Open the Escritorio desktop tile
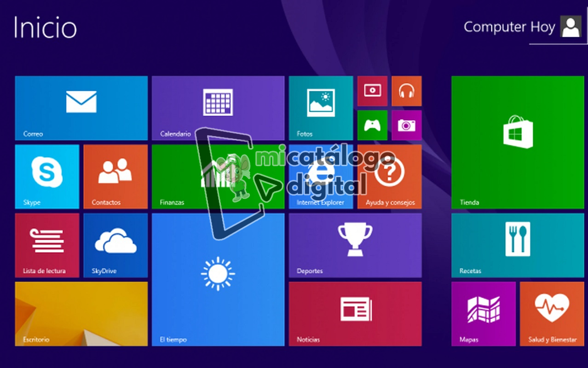 pyautogui.click(x=81, y=314)
